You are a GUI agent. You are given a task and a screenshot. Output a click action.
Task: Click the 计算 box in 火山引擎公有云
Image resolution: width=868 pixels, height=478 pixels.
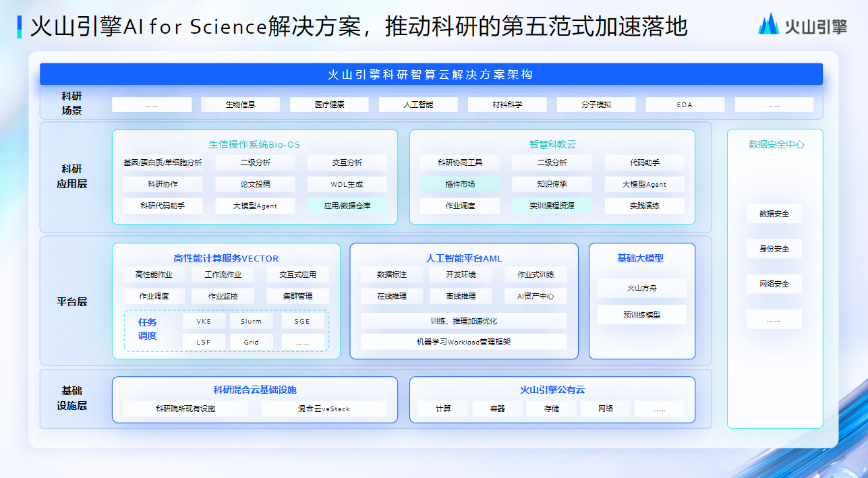(x=443, y=409)
